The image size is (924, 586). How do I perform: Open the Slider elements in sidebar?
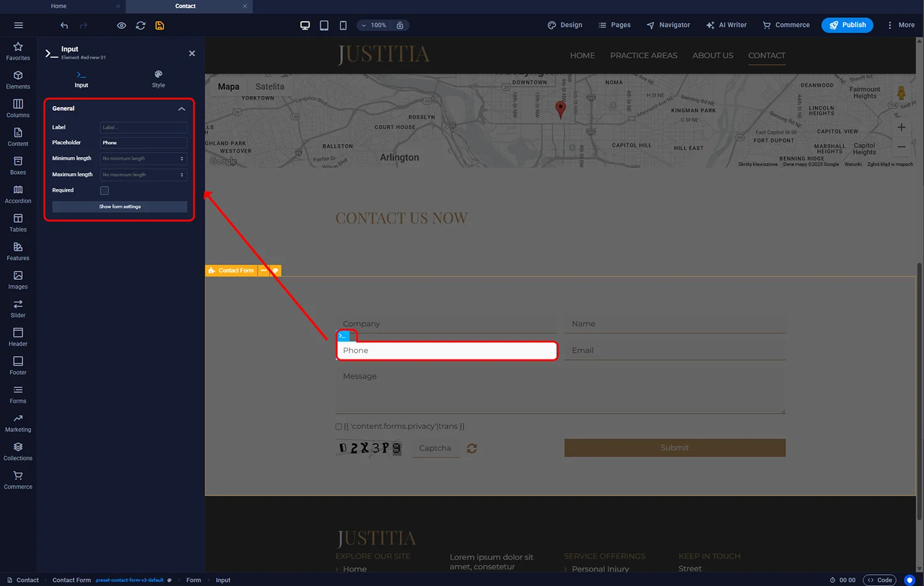click(x=18, y=308)
